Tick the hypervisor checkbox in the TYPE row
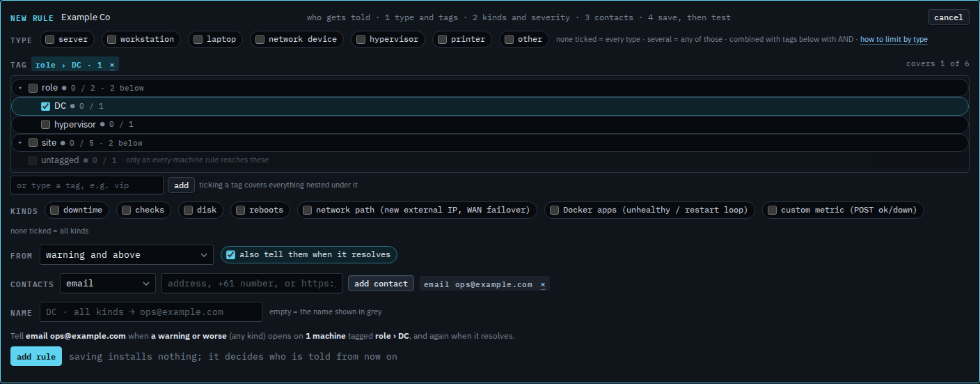The image size is (980, 384). pos(361,40)
